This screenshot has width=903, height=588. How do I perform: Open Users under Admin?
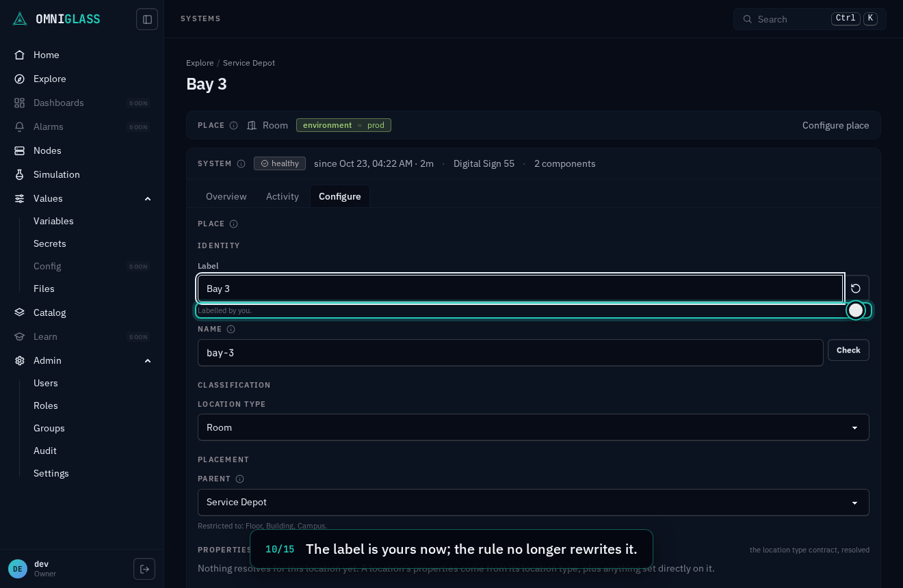point(46,383)
